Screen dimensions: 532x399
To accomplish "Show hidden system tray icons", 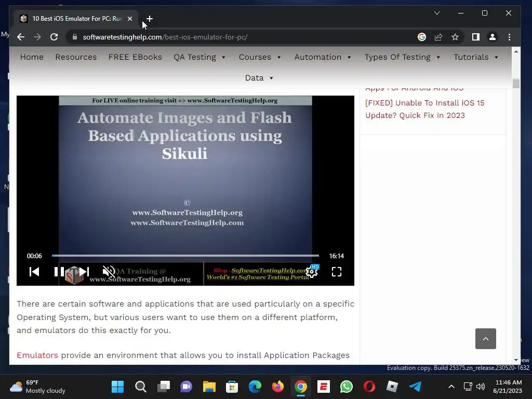I will [x=451, y=387].
